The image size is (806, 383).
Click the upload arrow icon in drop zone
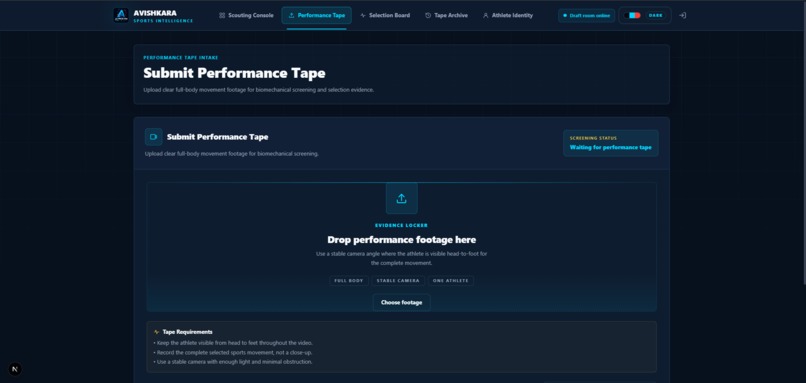401,198
